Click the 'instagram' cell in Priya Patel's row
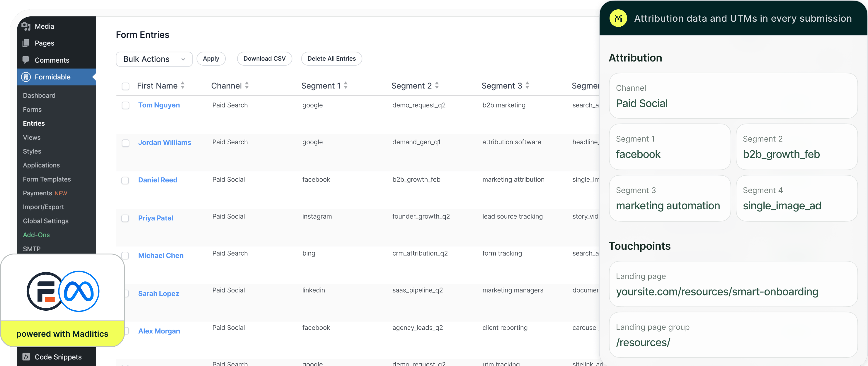 [x=317, y=216]
